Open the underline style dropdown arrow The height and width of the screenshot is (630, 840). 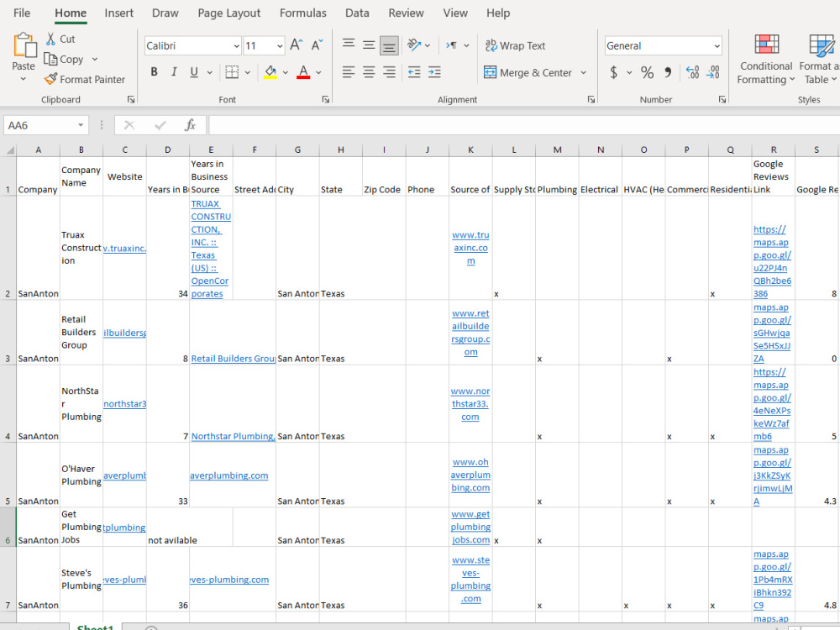click(209, 72)
